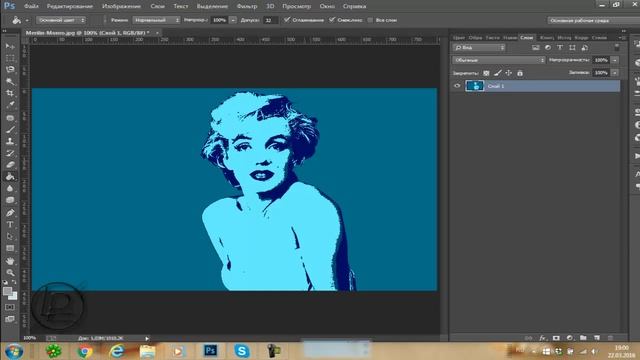Screen dimensions: 640x360
Task: Add a layer mask
Action: 556,338
